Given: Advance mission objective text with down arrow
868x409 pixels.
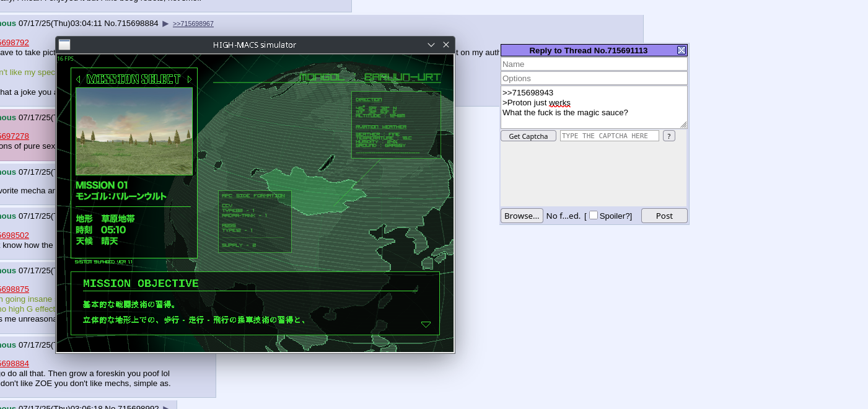Looking at the screenshot, I should click(x=426, y=325).
